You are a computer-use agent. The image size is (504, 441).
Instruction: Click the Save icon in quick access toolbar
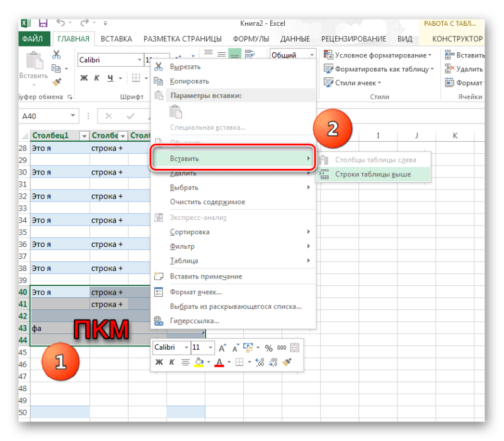[x=43, y=23]
